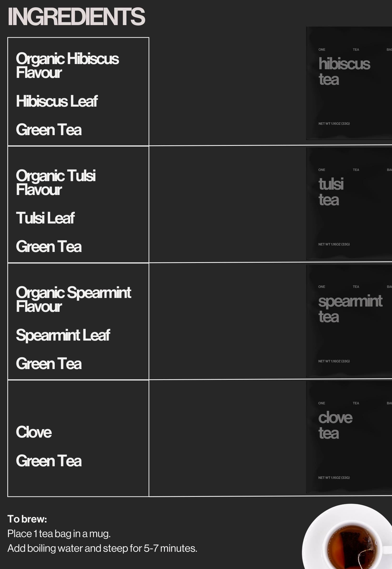Click the Clove ingredient

point(34,432)
